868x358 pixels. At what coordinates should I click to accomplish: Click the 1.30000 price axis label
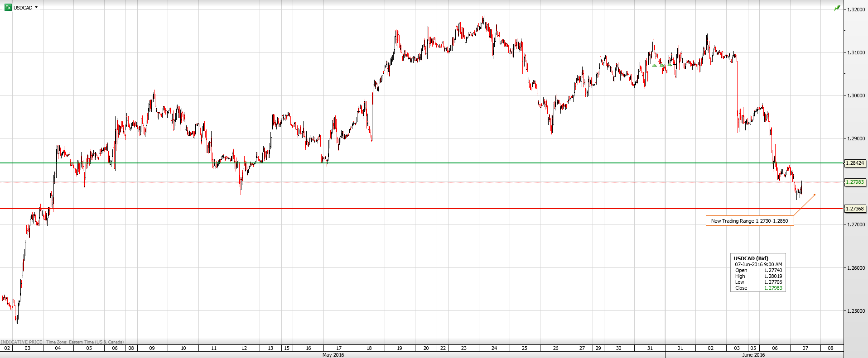pyautogui.click(x=856, y=95)
